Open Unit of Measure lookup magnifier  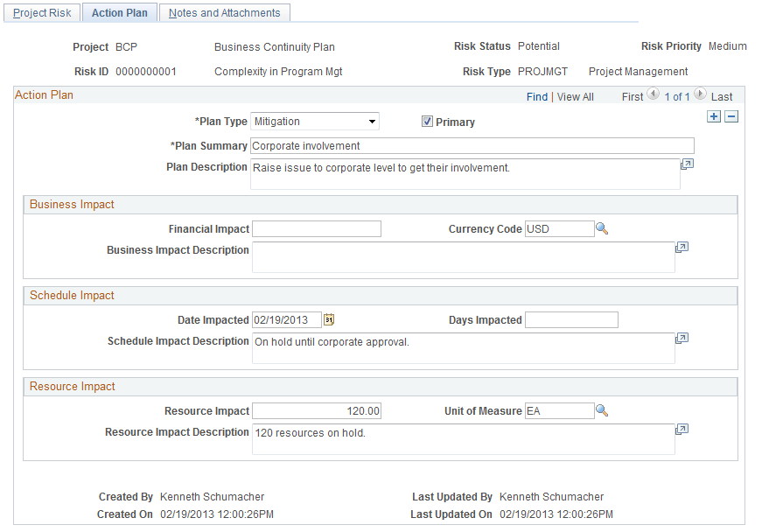coord(602,410)
